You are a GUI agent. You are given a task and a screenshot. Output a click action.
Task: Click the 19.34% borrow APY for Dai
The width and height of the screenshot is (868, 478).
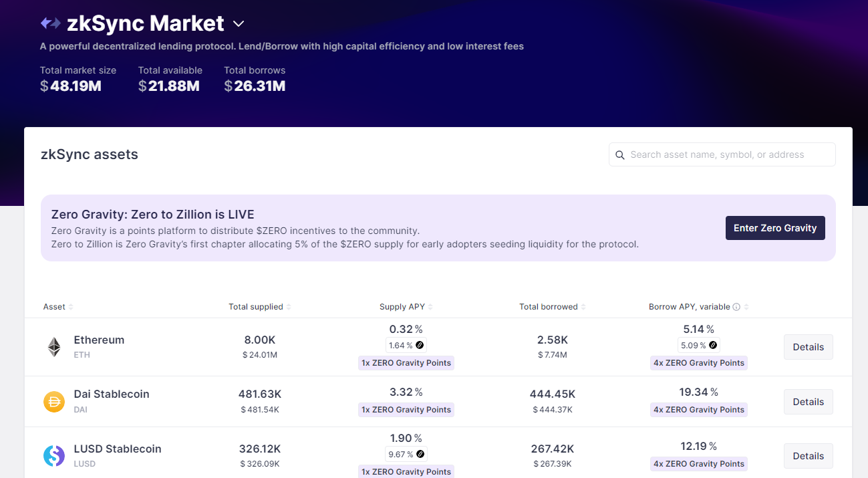699,392
